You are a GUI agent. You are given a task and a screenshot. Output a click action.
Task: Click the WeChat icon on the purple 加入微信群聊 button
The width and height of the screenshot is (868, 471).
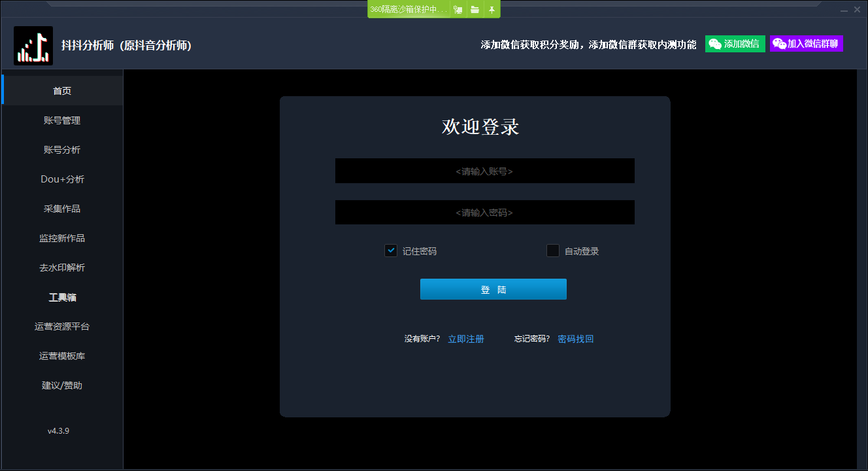point(779,43)
